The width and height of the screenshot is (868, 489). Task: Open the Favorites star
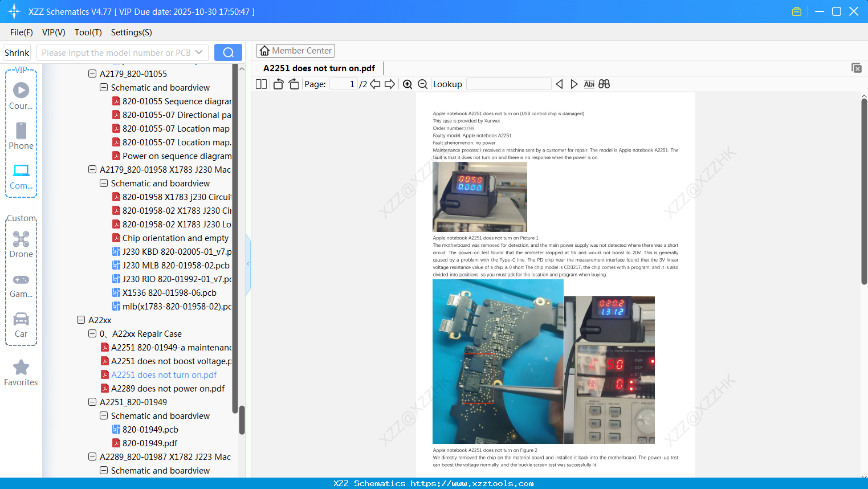(x=21, y=373)
